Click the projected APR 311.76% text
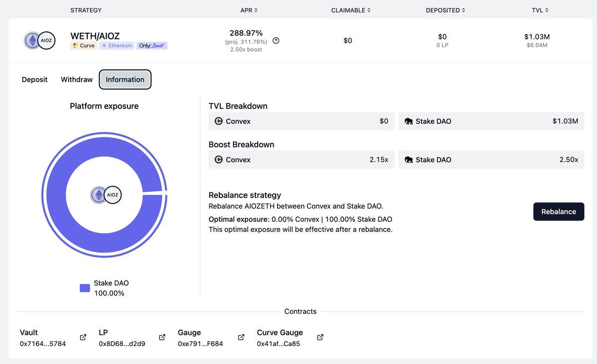Viewport: 597px width, 364px height. [246, 42]
